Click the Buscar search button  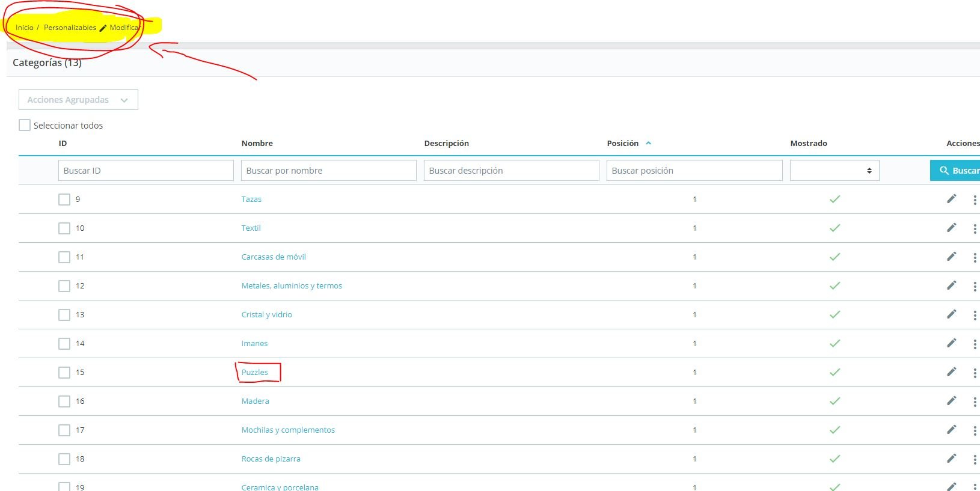pos(956,171)
